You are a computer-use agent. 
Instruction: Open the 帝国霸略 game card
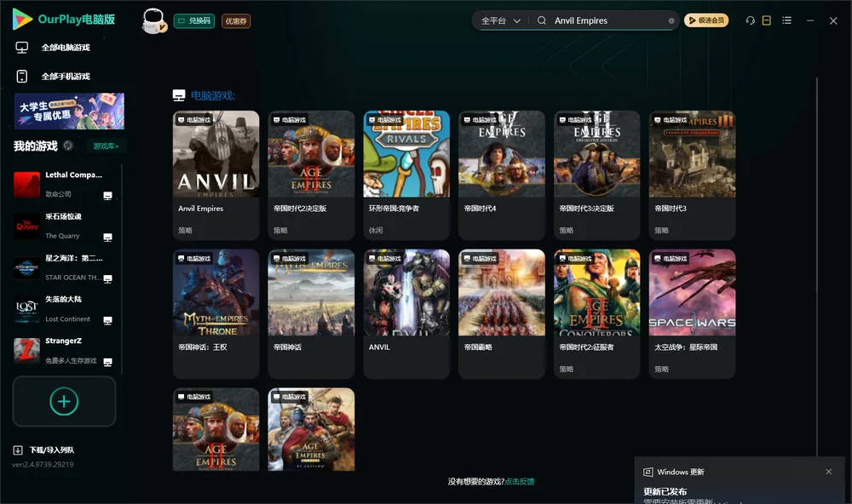coord(502,314)
